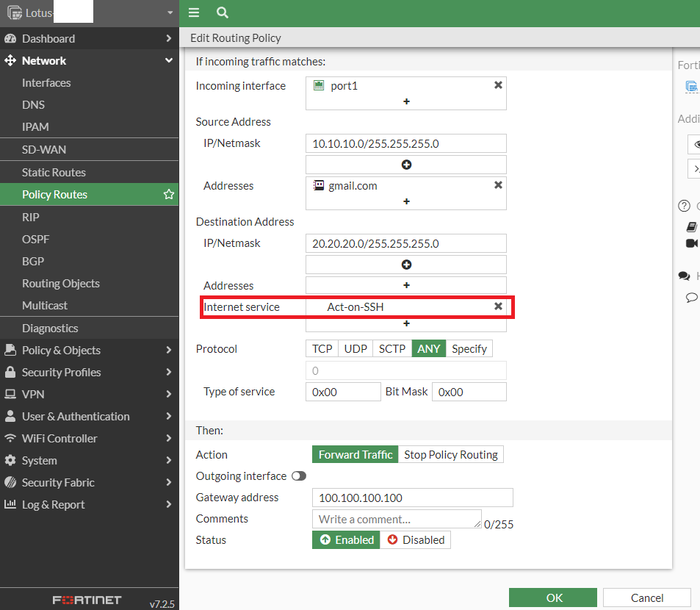Set status to Disabled

[415, 540]
